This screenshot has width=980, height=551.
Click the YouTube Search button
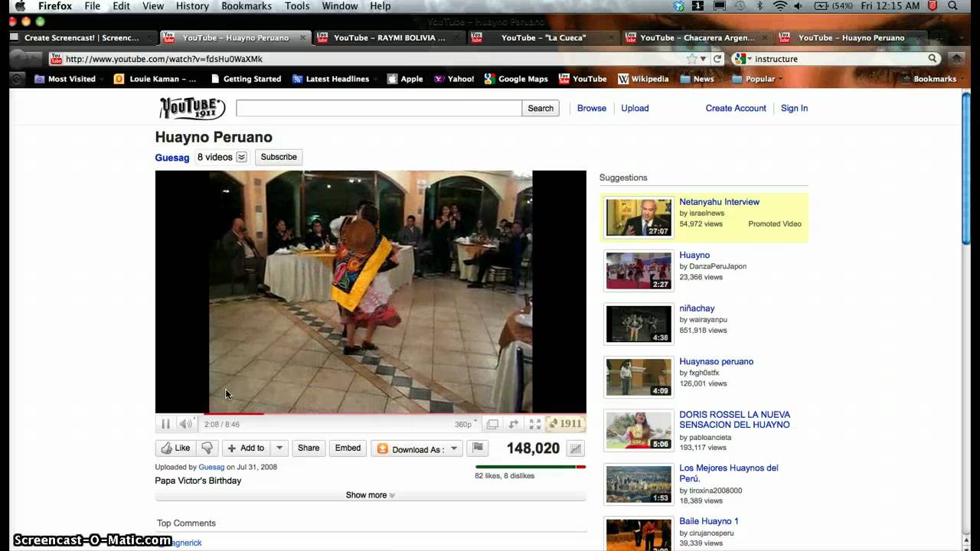(541, 109)
